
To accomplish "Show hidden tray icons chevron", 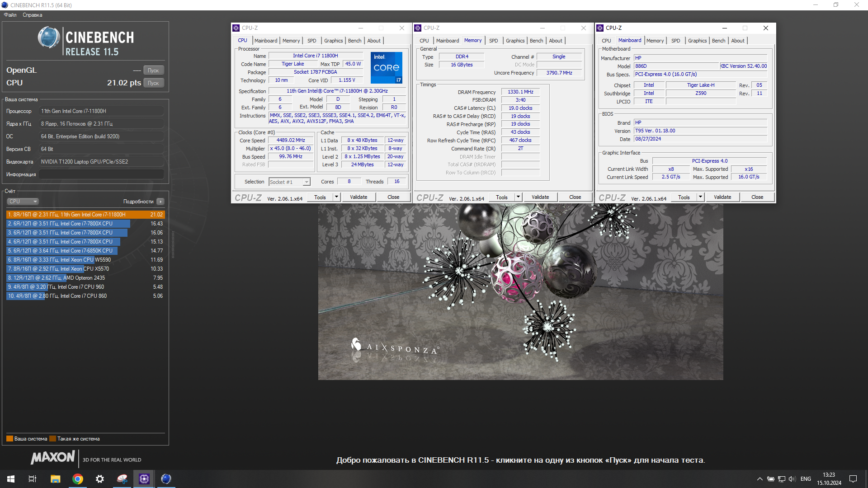I will (760, 479).
